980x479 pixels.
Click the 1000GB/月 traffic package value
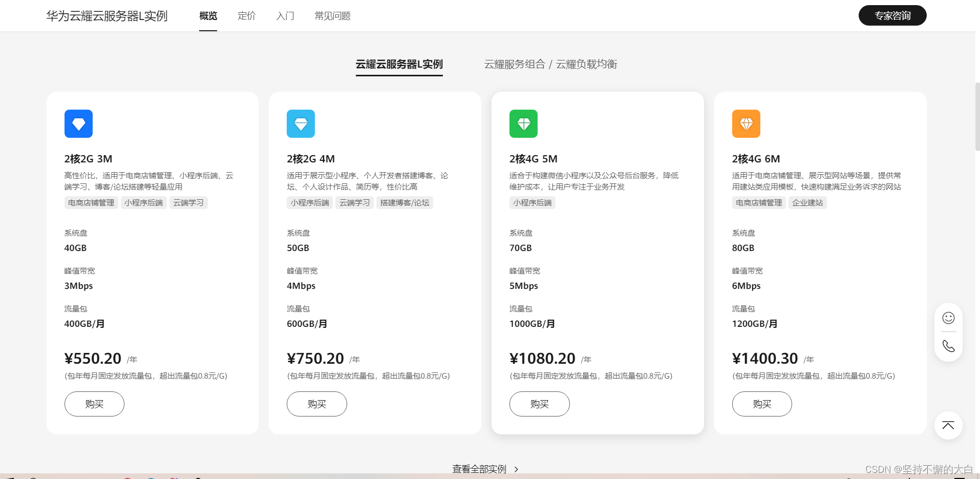tap(532, 324)
